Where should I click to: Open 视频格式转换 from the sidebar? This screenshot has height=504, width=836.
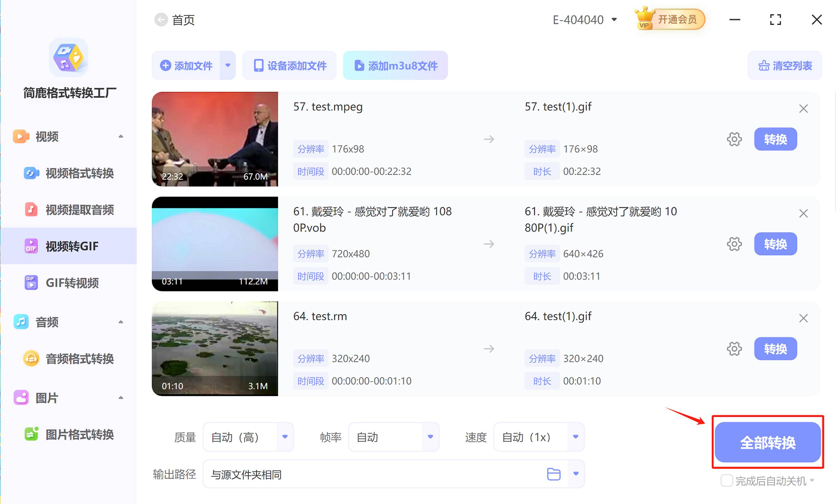click(79, 174)
